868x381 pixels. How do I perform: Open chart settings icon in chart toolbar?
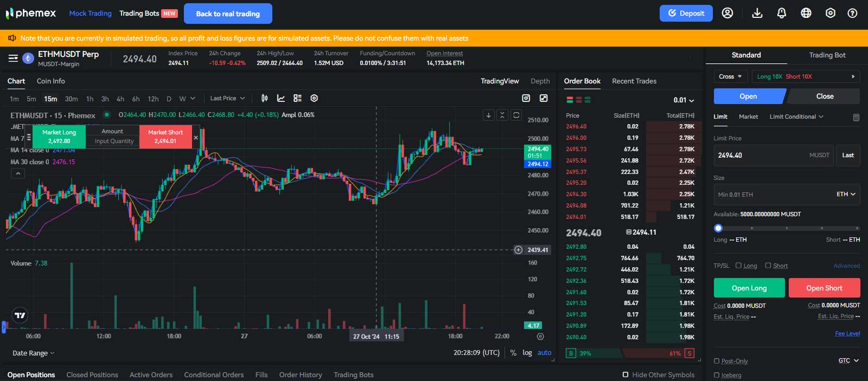click(314, 98)
